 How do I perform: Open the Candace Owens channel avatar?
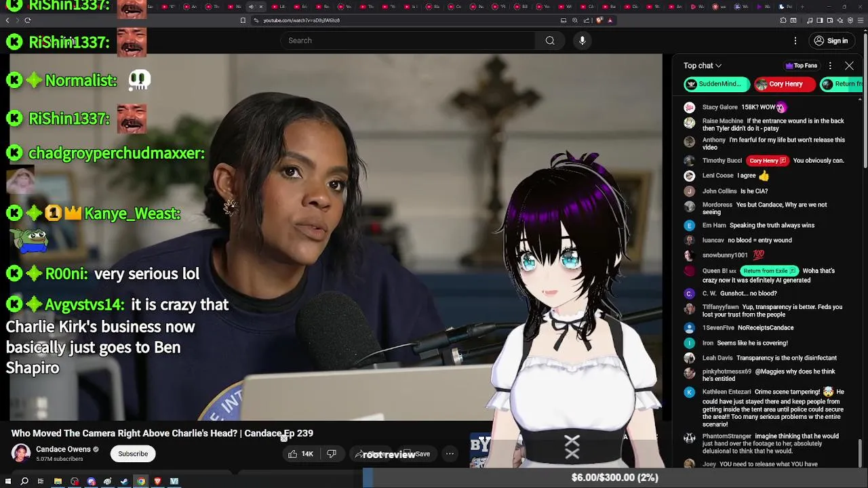pyautogui.click(x=21, y=453)
